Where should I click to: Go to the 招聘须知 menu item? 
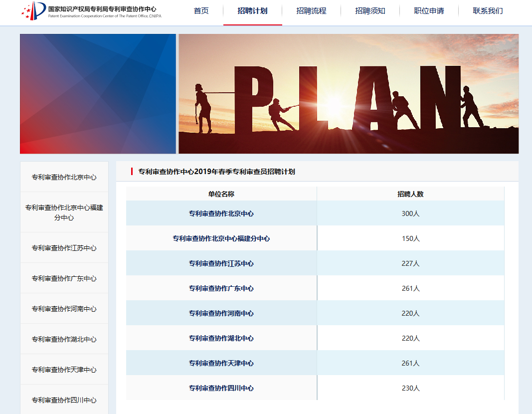tap(370, 11)
